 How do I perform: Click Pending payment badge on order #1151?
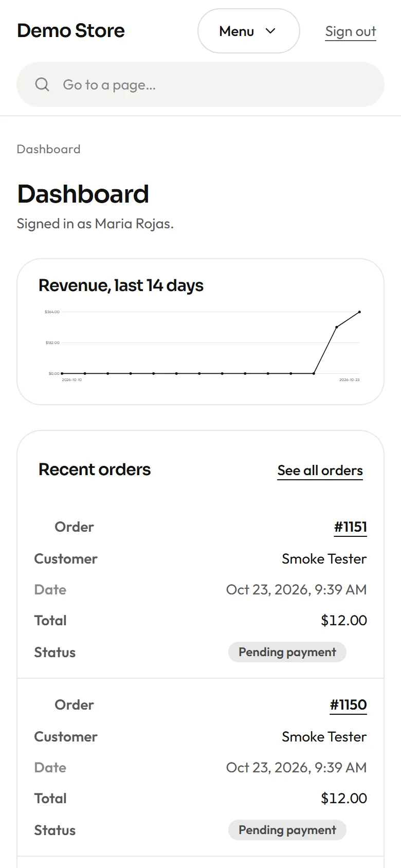coord(287,652)
